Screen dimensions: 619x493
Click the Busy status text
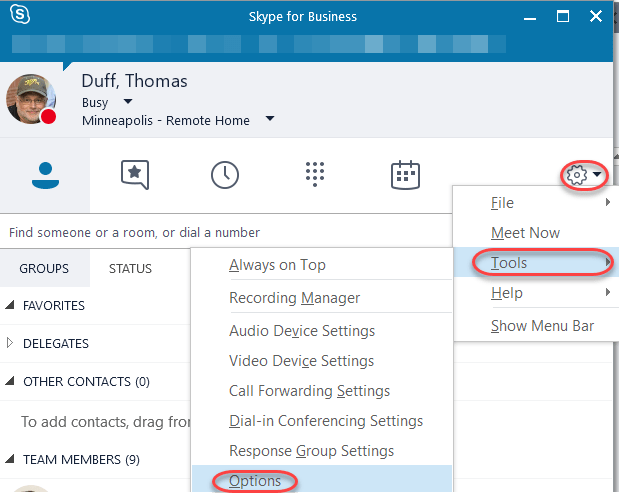pos(95,102)
